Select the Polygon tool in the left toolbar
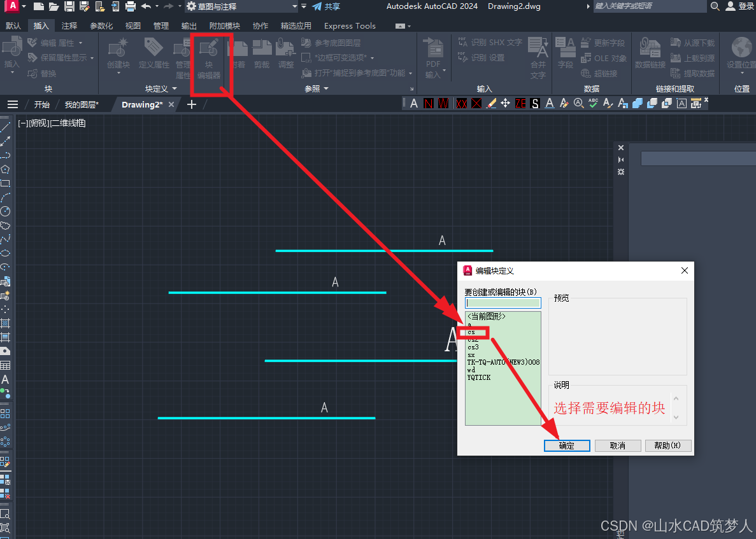756x539 pixels. pyautogui.click(x=5, y=169)
